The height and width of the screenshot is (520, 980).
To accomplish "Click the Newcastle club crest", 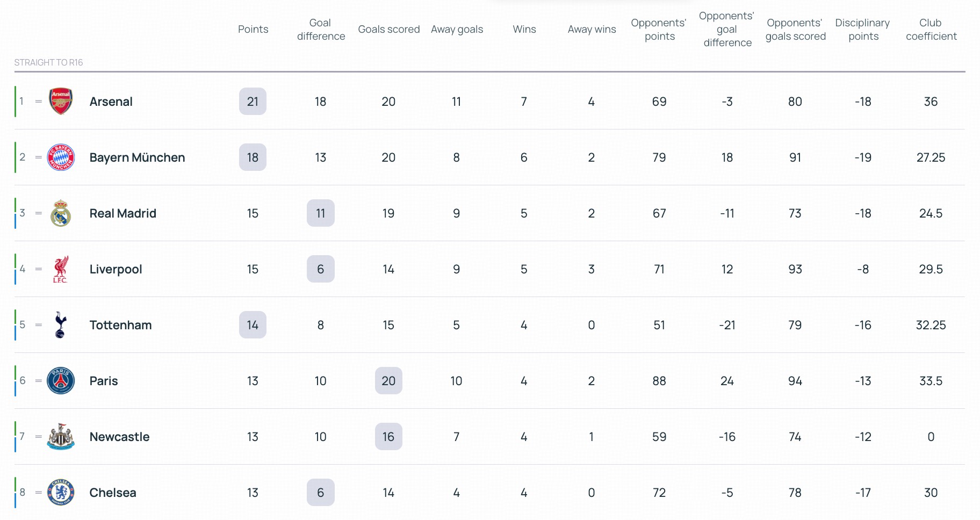I will coord(61,437).
